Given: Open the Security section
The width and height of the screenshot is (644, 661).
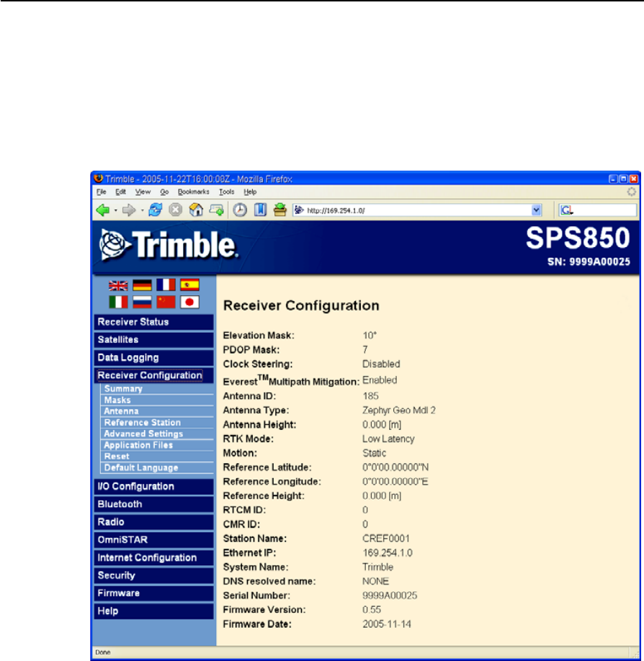Looking at the screenshot, I should (154, 575).
